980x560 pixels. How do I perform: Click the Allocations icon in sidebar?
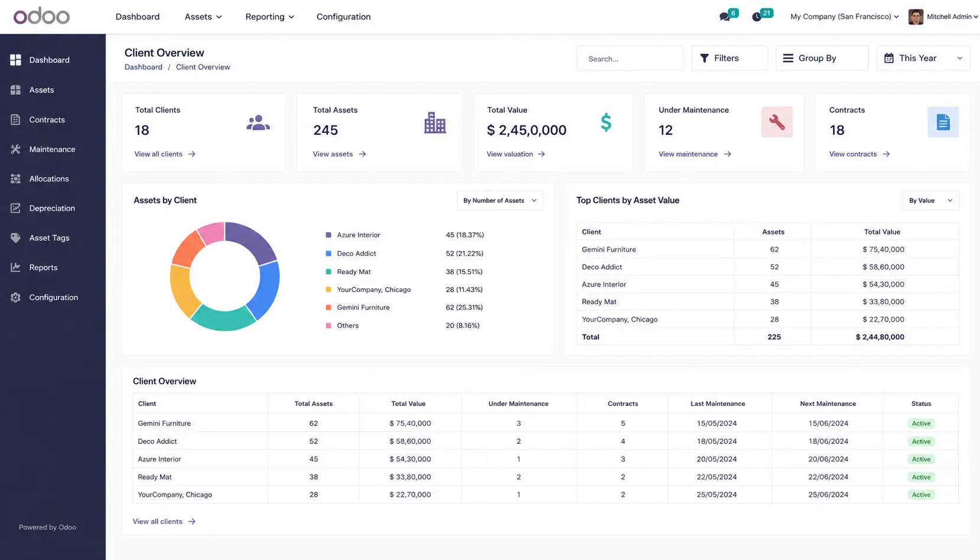tap(16, 178)
